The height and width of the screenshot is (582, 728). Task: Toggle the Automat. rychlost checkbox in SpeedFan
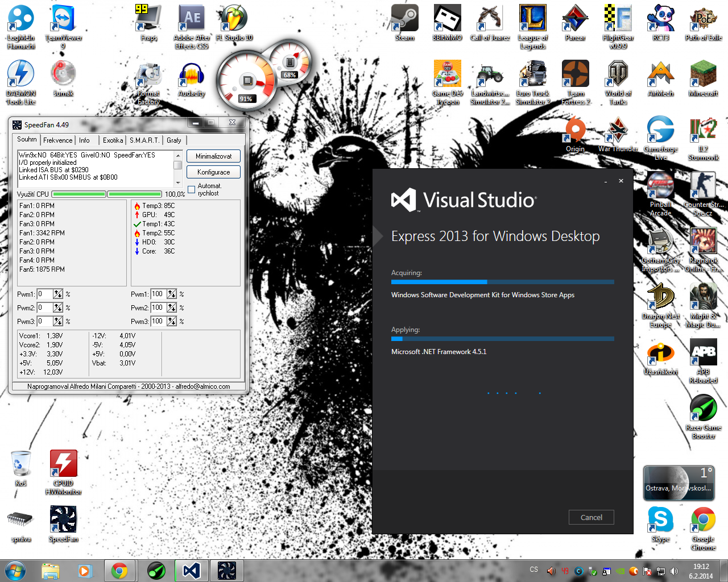coord(192,189)
